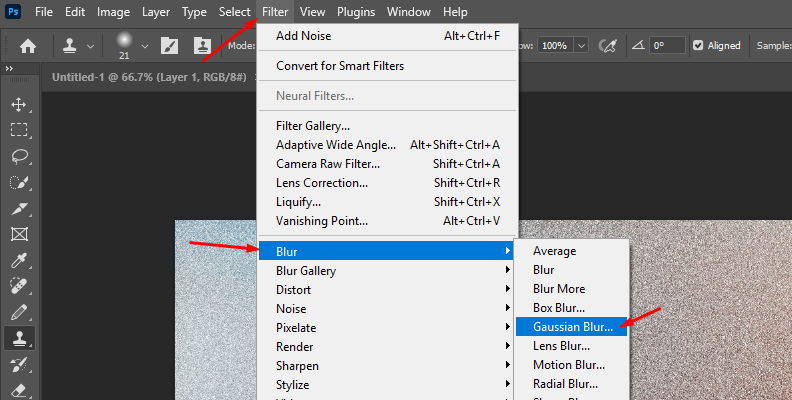
Task: Choose Lens Correction filter
Action: point(388,183)
